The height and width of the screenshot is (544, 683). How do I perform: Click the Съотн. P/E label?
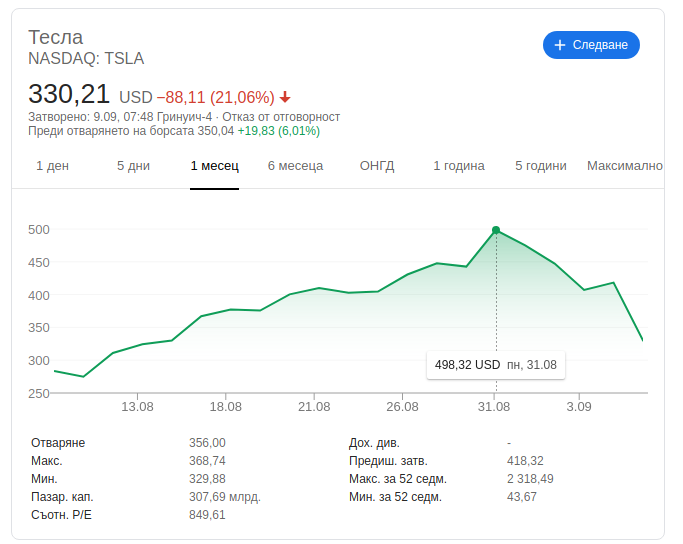pyautogui.click(x=61, y=515)
